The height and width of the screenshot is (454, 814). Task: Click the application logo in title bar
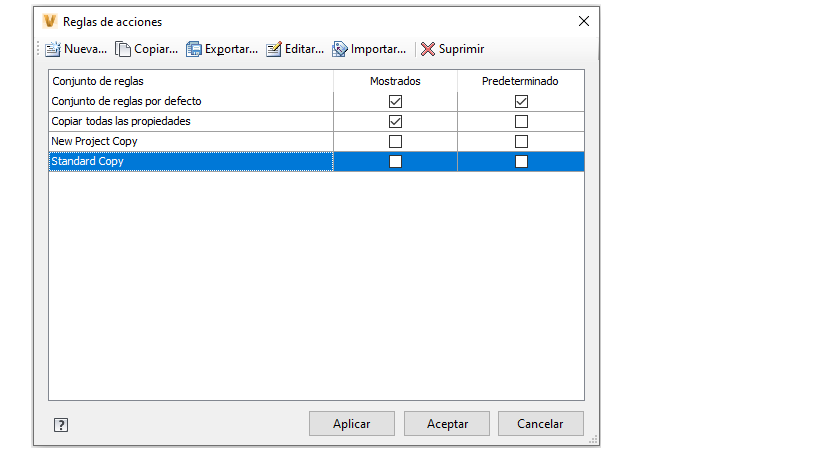coord(50,21)
